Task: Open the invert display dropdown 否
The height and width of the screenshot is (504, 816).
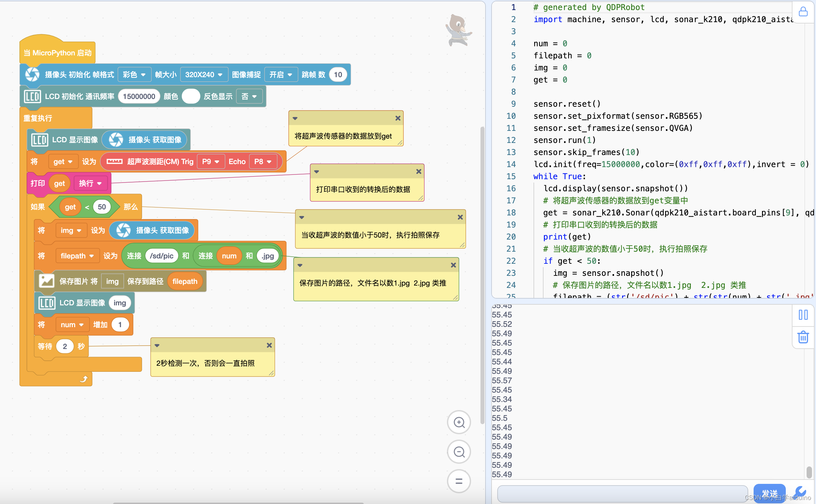Action: [249, 97]
